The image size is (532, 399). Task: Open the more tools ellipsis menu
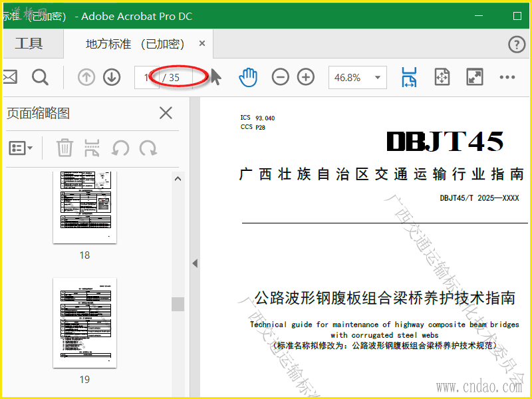[507, 77]
